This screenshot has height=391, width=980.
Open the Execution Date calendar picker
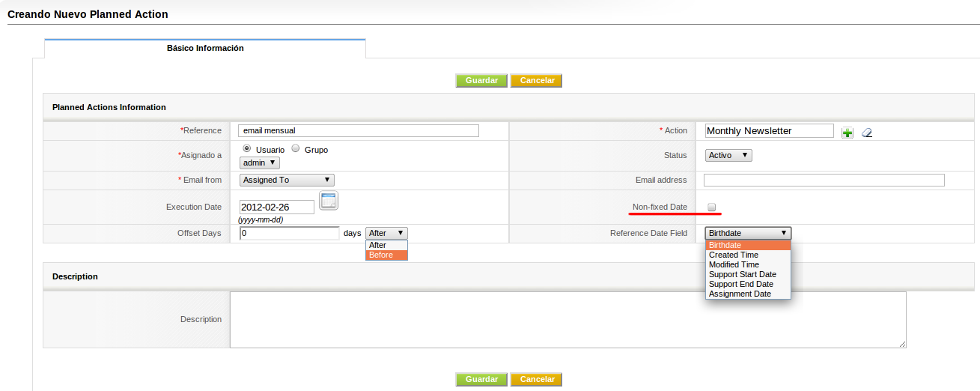click(329, 201)
